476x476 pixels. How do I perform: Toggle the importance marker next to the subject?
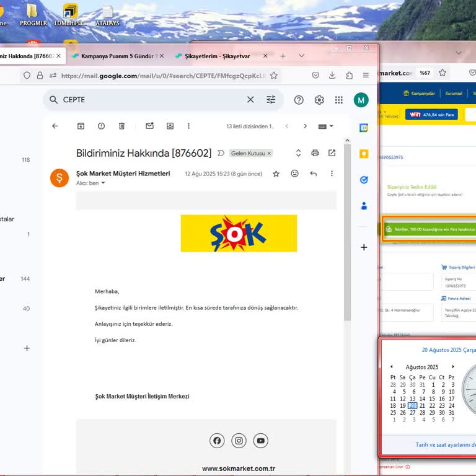[221, 153]
